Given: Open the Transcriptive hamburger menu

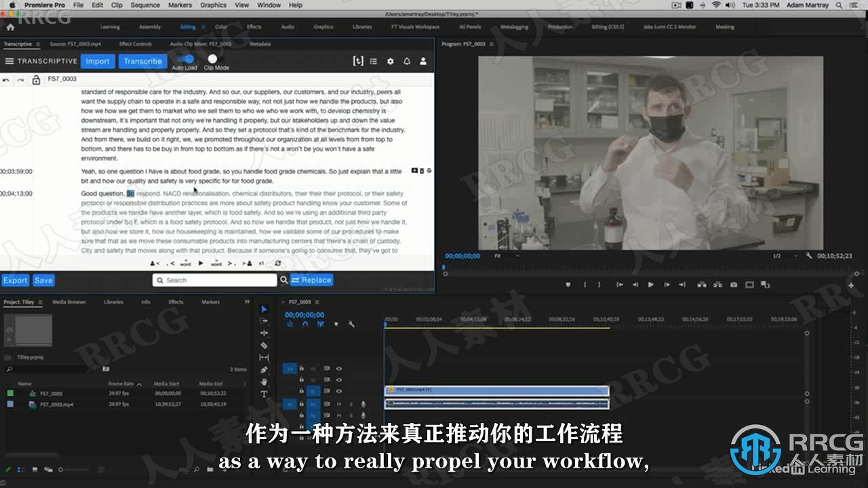Looking at the screenshot, I should (9, 61).
